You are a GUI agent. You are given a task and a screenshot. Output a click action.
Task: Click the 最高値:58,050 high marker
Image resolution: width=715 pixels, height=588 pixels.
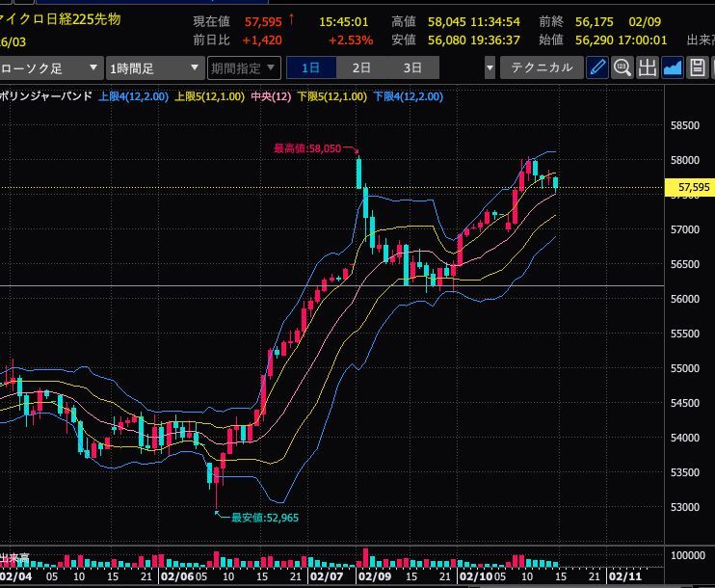pyautogui.click(x=306, y=148)
